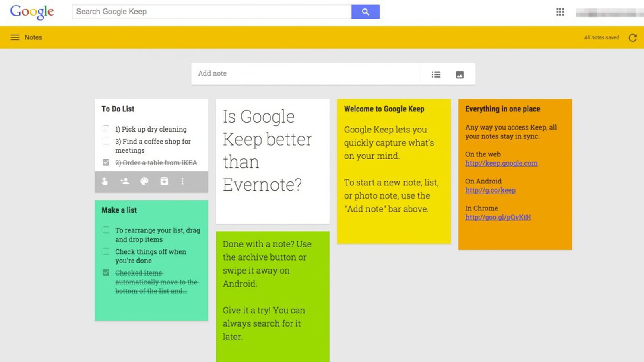Check 'To rearrange your list' item

[106, 230]
